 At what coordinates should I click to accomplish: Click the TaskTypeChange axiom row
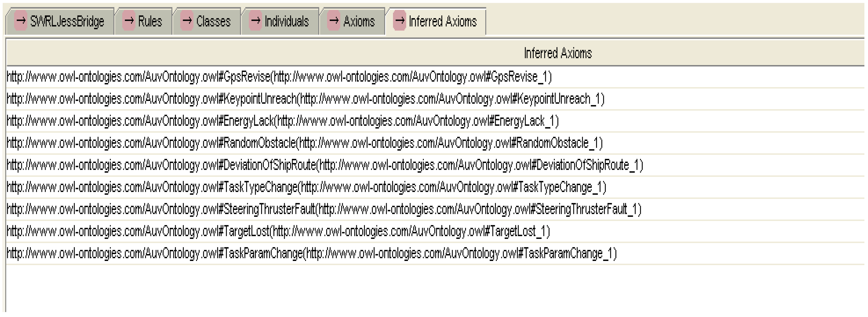(306, 187)
